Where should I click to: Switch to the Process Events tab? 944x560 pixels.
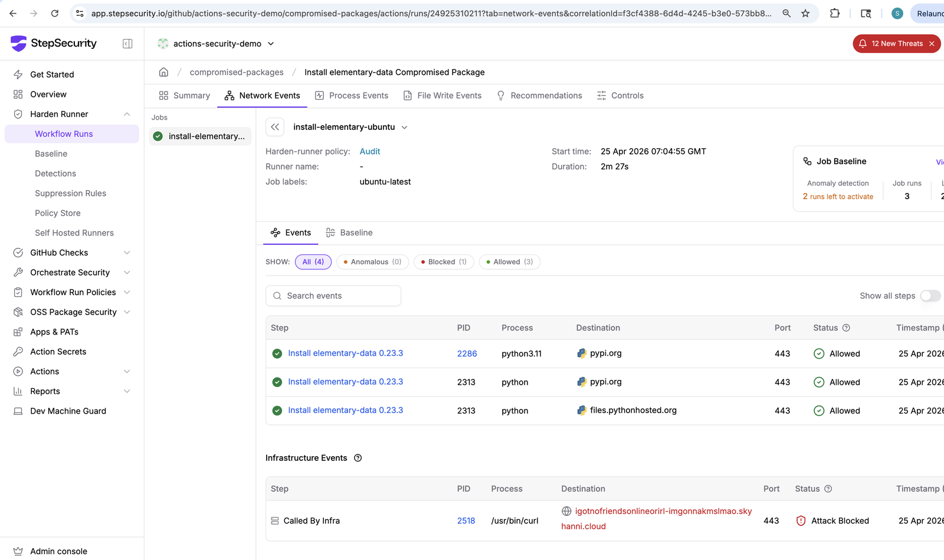point(352,96)
